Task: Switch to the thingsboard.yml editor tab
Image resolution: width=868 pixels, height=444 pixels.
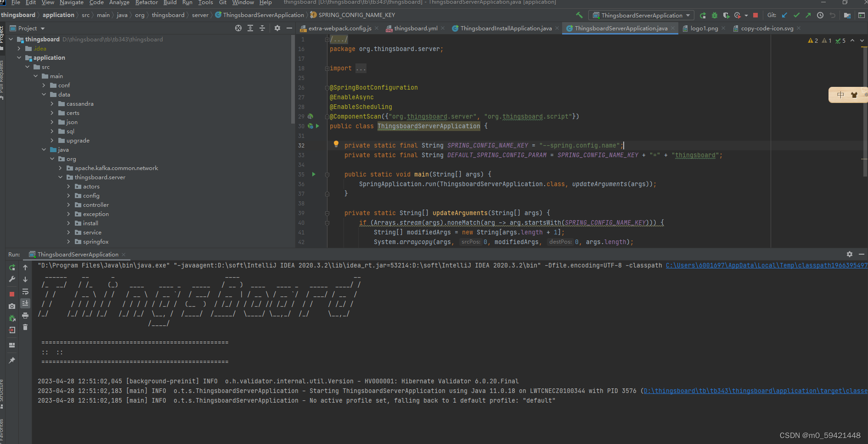Action: point(416,28)
